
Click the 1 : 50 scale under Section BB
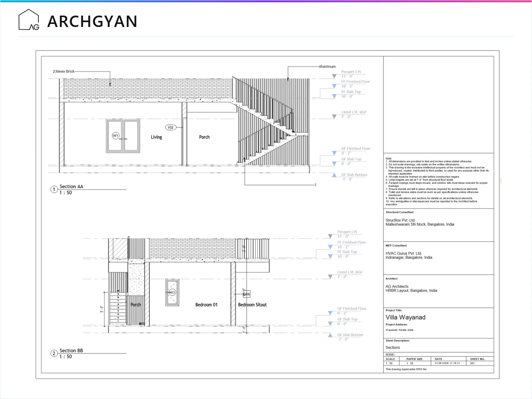point(66,357)
